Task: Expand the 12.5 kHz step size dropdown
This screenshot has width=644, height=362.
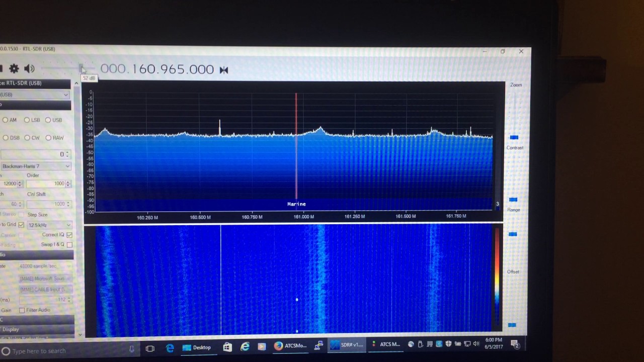Action: [49, 225]
